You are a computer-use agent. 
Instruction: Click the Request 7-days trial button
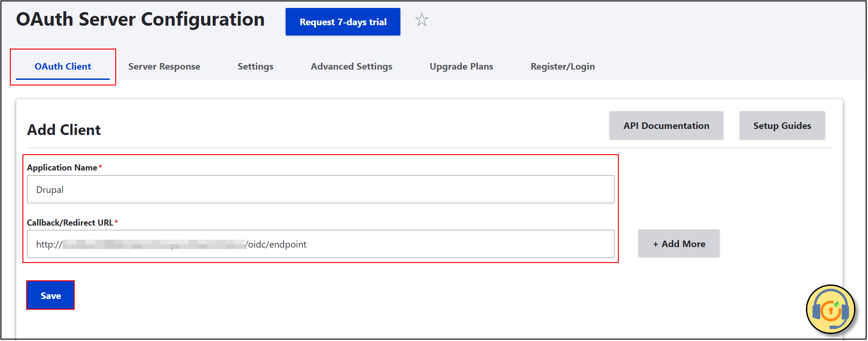343,22
